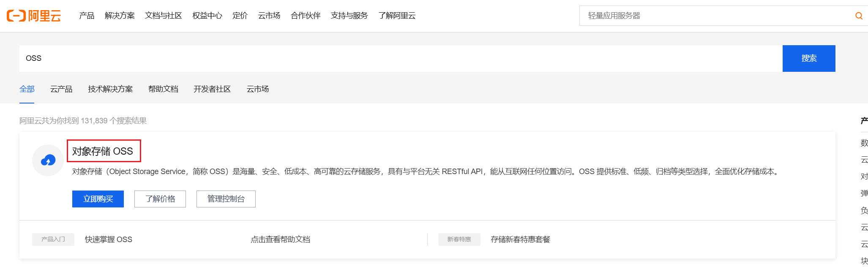Open the 文档与社区 menu
The image size is (868, 267).
163,16
